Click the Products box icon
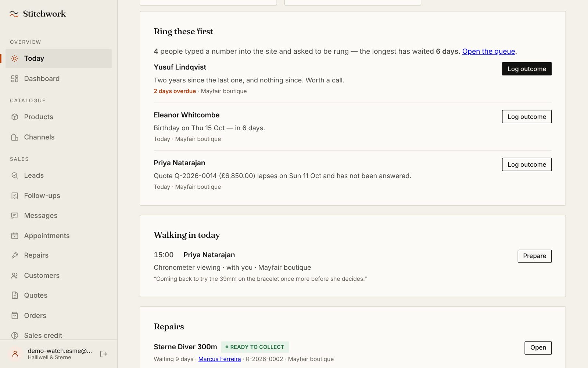This screenshot has width=588, height=368. point(15,117)
